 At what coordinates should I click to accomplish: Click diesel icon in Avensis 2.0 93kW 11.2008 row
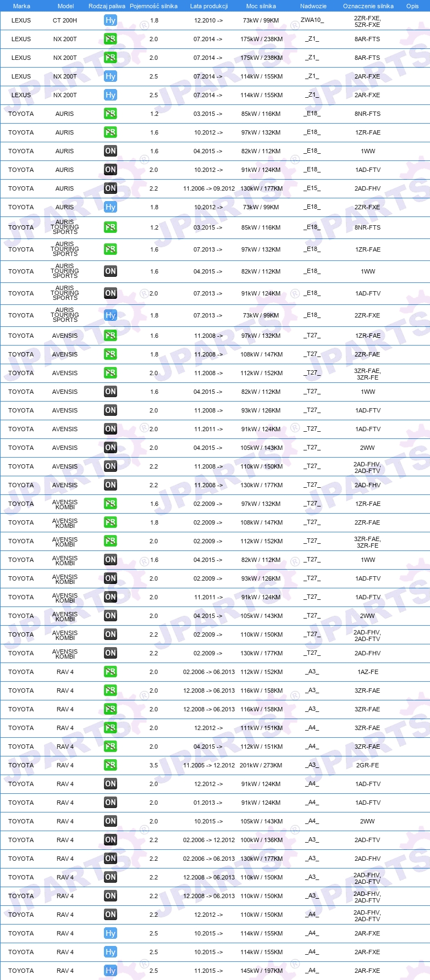coord(111,410)
